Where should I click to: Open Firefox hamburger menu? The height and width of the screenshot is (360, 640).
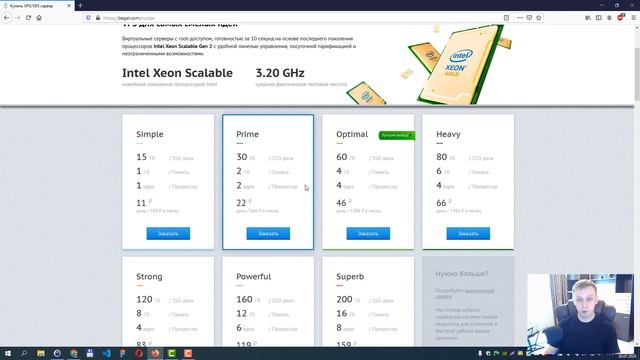tap(633, 18)
